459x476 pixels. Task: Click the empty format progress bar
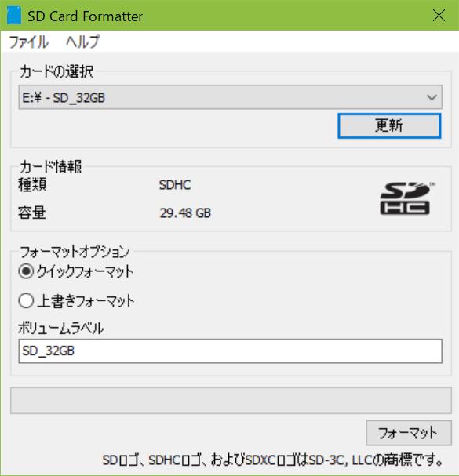click(231, 401)
